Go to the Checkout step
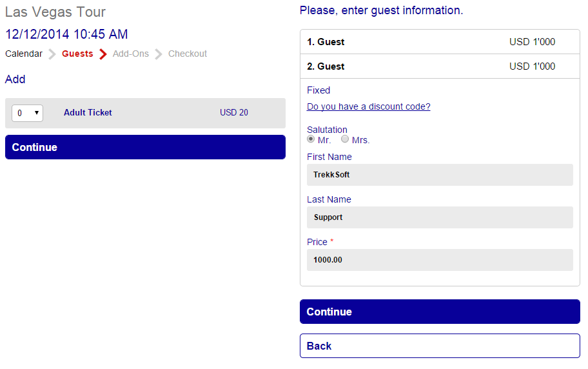Viewport: 588px width, 369px height. click(x=188, y=54)
